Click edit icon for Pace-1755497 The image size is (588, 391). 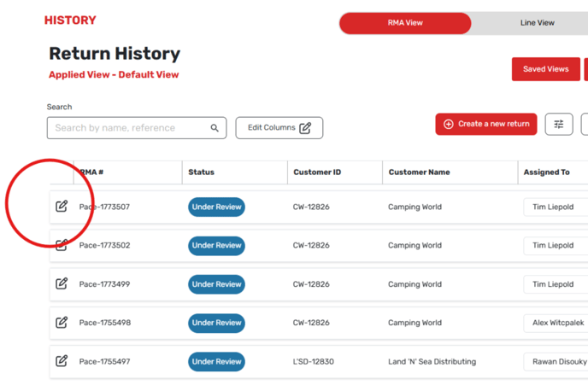click(62, 361)
